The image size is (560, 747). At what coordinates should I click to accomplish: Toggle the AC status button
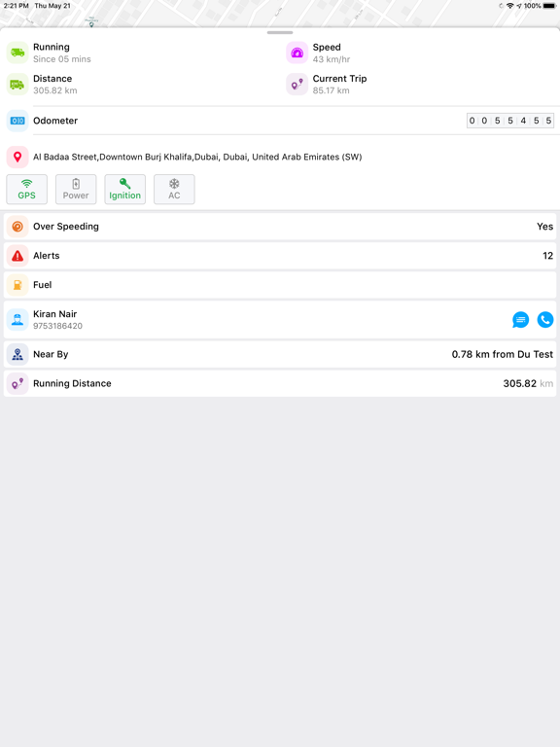coord(174,189)
